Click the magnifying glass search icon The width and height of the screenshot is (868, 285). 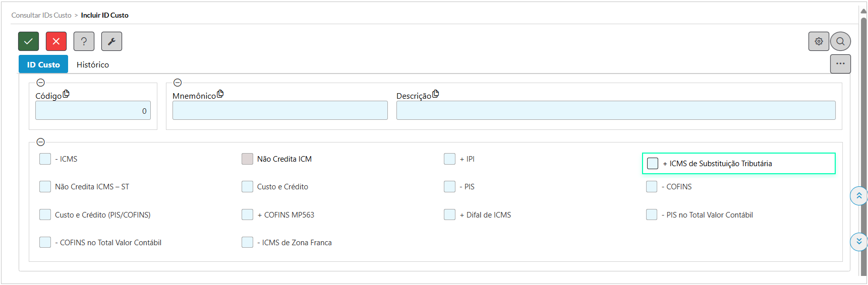coord(840,41)
